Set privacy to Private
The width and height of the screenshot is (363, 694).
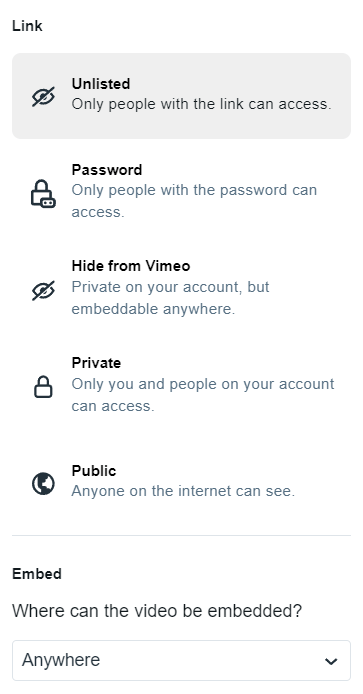pos(182,384)
